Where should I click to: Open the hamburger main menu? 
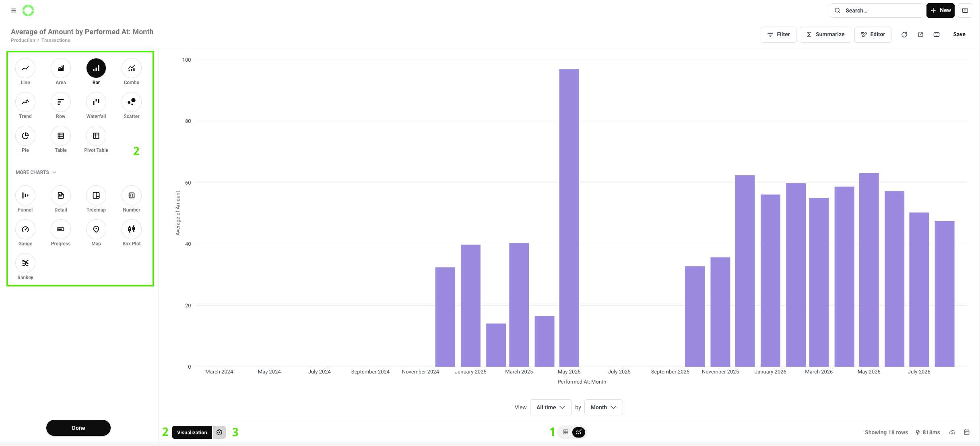[14, 10]
